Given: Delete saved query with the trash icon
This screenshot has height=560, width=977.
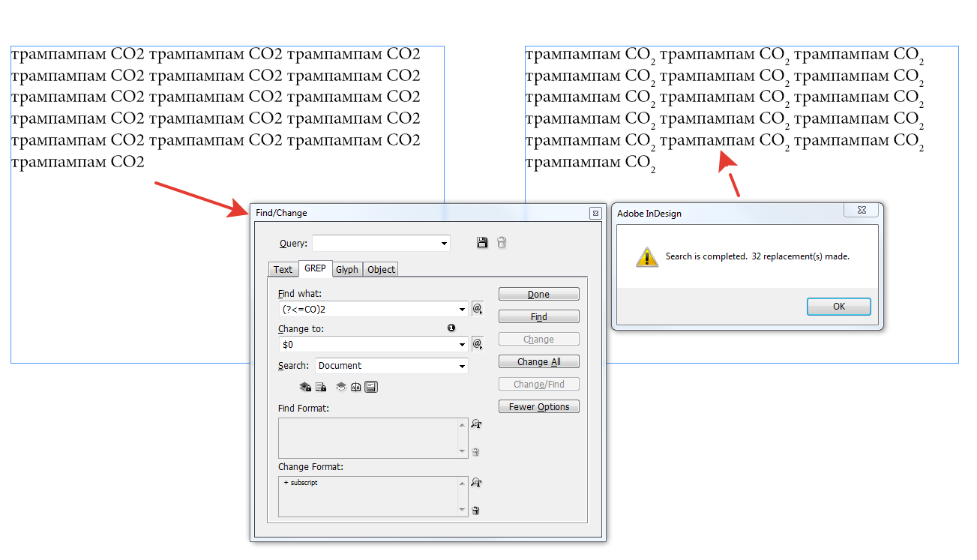Looking at the screenshot, I should (x=502, y=242).
